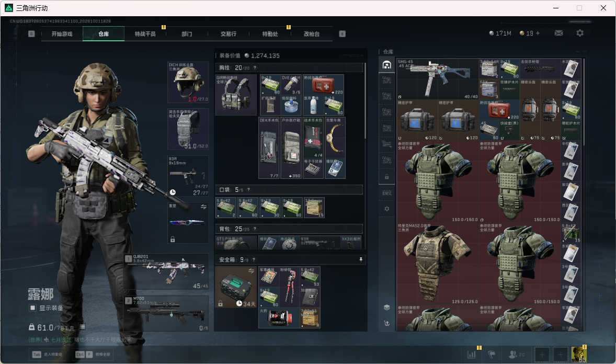
Task: Add currency with the plus next to 19
Action: 538,33
